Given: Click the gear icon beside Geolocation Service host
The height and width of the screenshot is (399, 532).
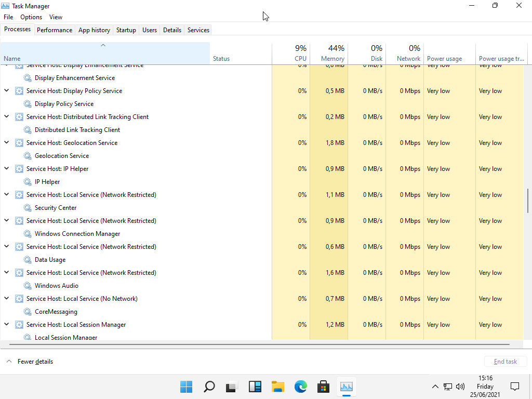Looking at the screenshot, I should pos(19,143).
